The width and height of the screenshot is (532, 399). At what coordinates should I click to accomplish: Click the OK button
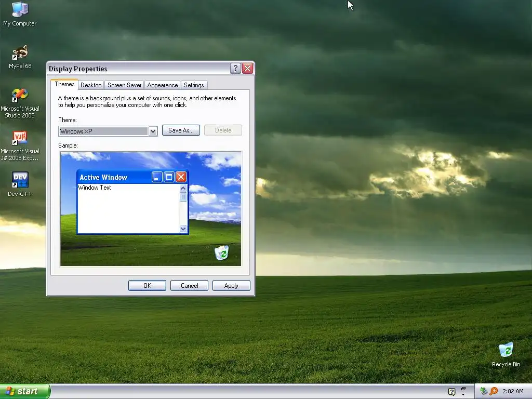147,286
